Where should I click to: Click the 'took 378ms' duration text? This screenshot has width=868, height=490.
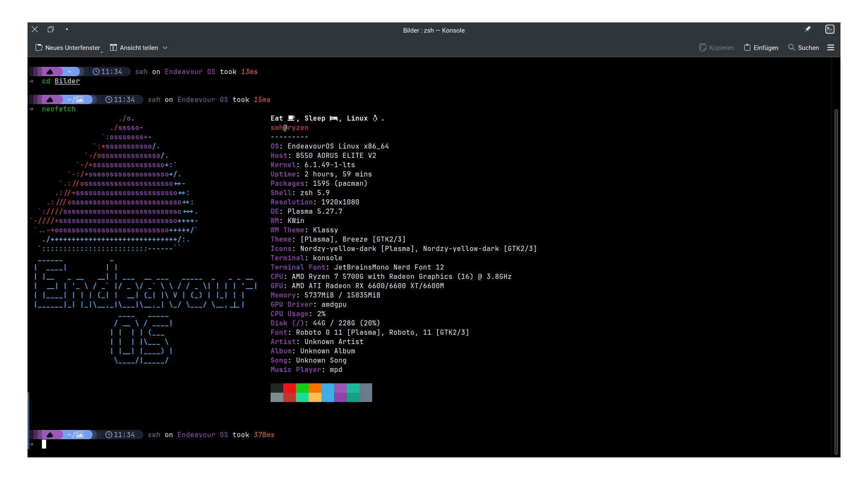point(254,435)
